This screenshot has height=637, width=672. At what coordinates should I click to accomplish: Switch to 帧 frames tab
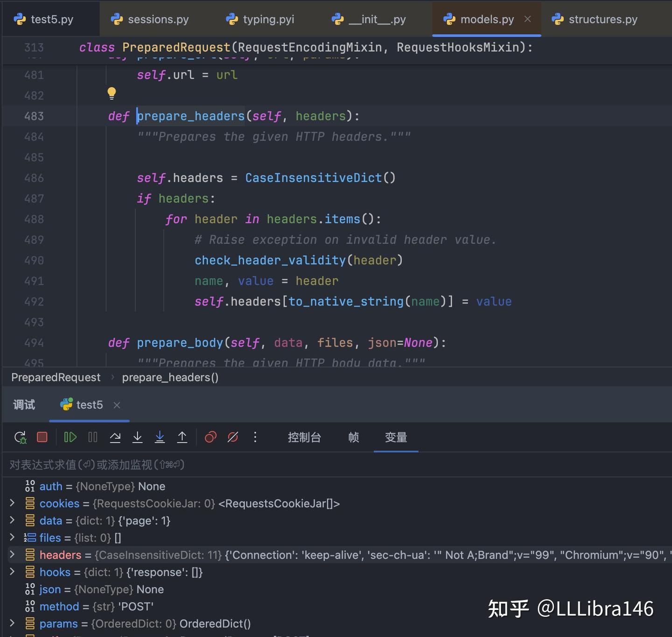(354, 437)
